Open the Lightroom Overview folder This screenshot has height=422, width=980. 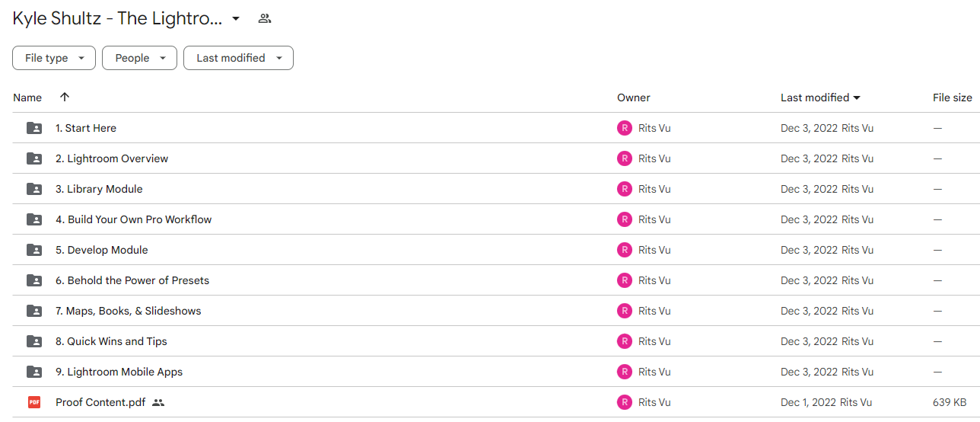tap(112, 158)
